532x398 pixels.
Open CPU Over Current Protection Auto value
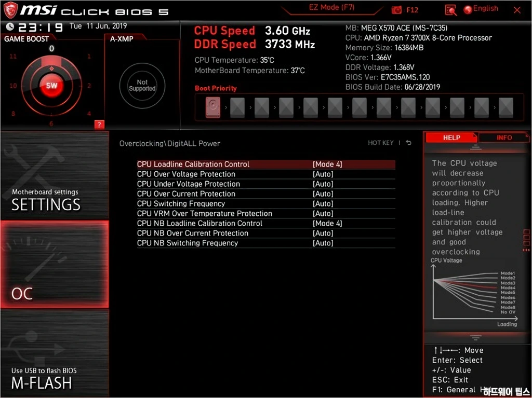323,194
